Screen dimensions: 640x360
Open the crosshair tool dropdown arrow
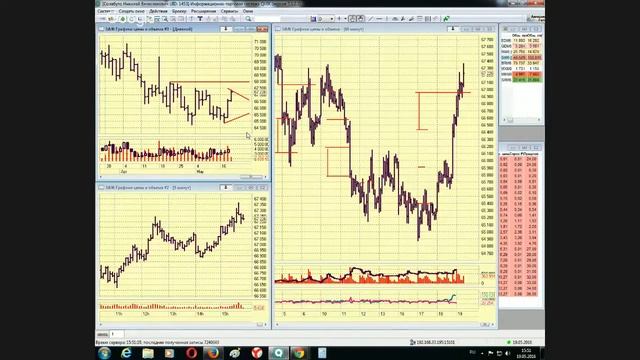pyautogui.click(x=345, y=19)
